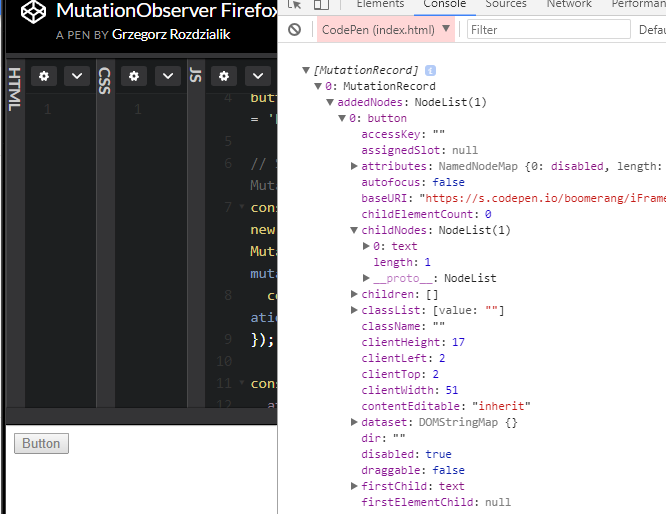The image size is (666, 514).
Task: Switch to the Network tab
Action: tap(569, 4)
